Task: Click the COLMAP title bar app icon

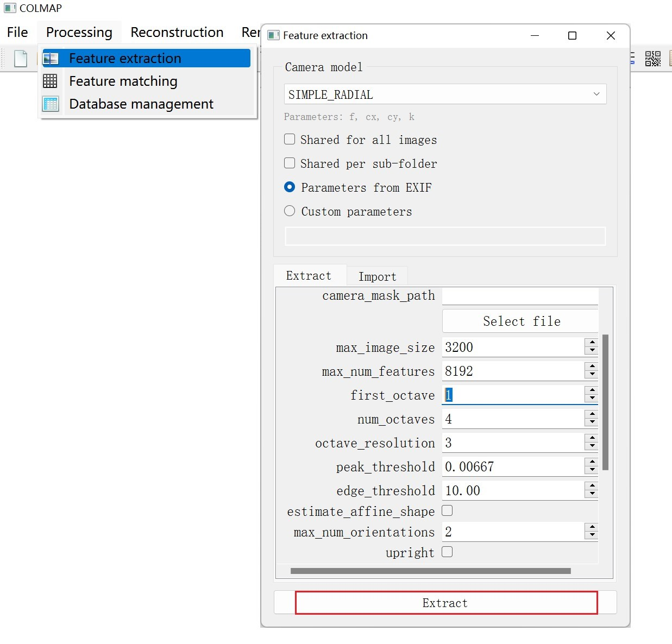Action: [x=10, y=8]
